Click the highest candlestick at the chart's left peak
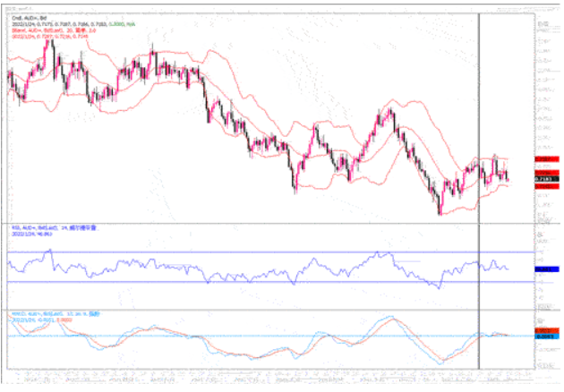564x392 pixels. pyautogui.click(x=50, y=45)
